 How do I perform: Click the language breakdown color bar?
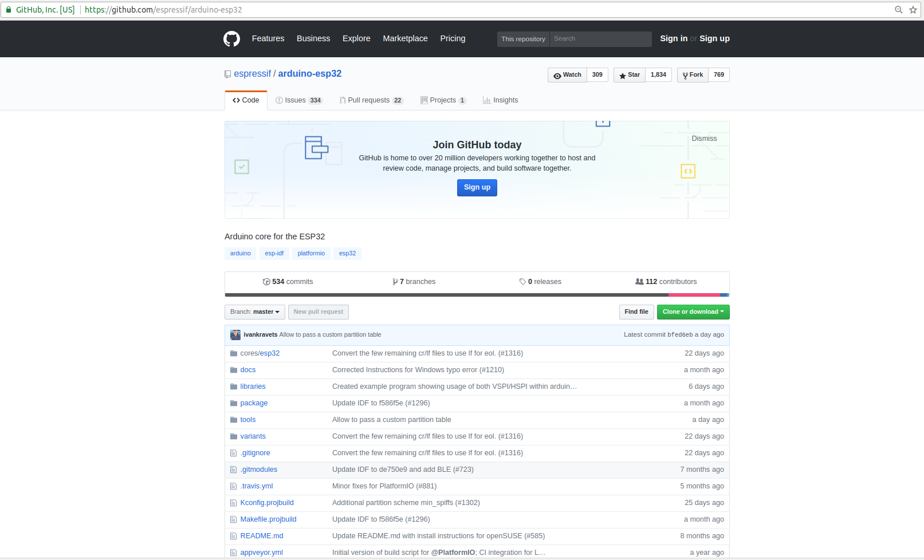pyautogui.click(x=477, y=295)
